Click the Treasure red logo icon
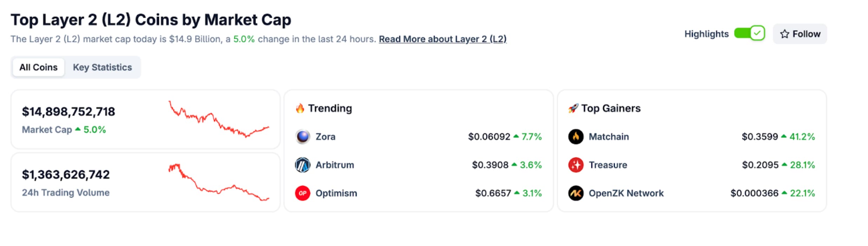This screenshot has height=246, width=868. (576, 165)
